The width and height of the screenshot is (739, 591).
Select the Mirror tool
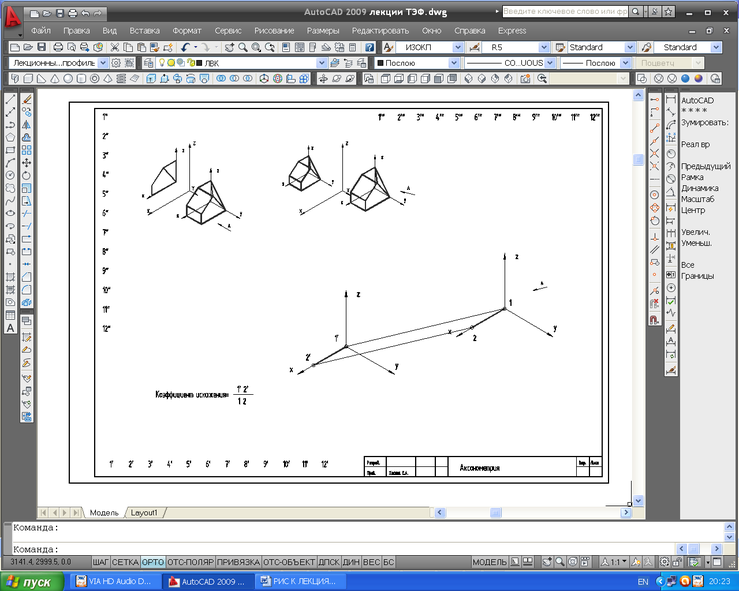pyautogui.click(x=26, y=125)
